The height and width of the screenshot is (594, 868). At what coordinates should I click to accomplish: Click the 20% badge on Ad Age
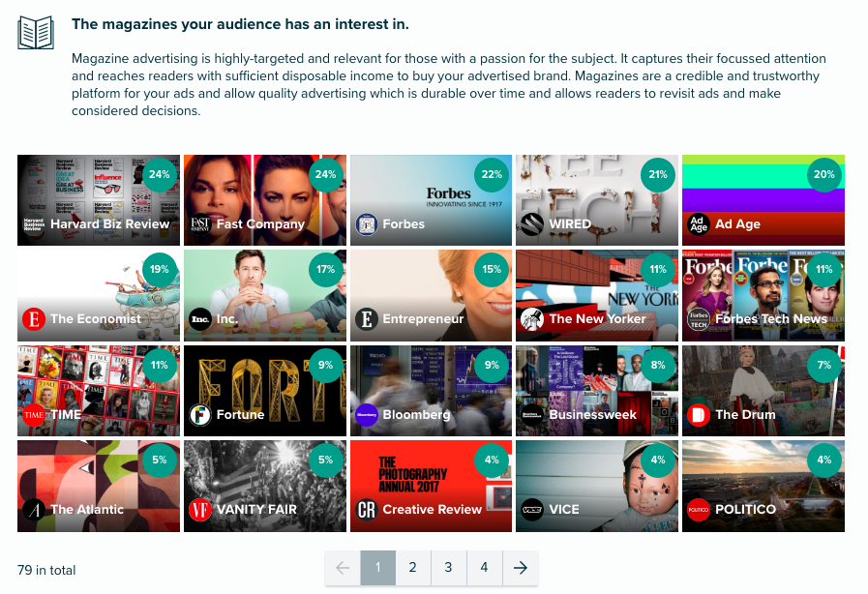click(x=824, y=174)
